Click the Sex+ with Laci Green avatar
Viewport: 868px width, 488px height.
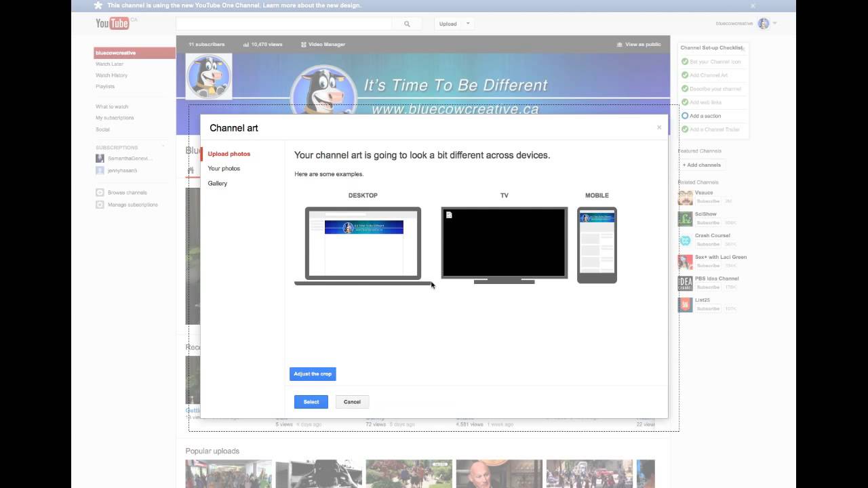685,262
